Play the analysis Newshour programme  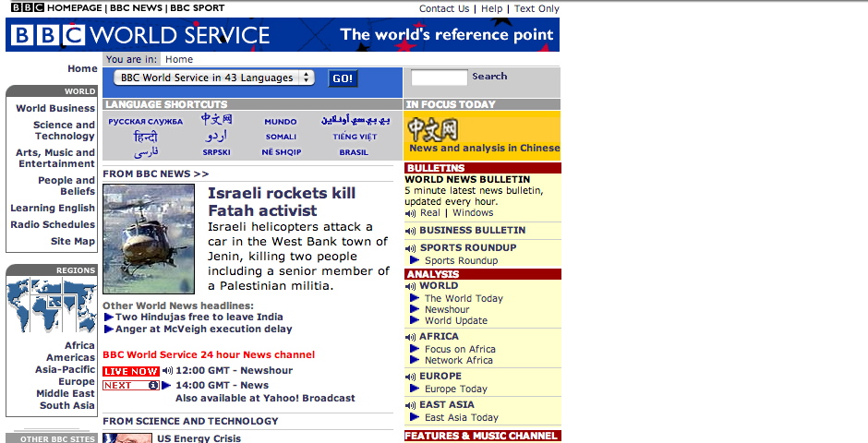click(447, 310)
